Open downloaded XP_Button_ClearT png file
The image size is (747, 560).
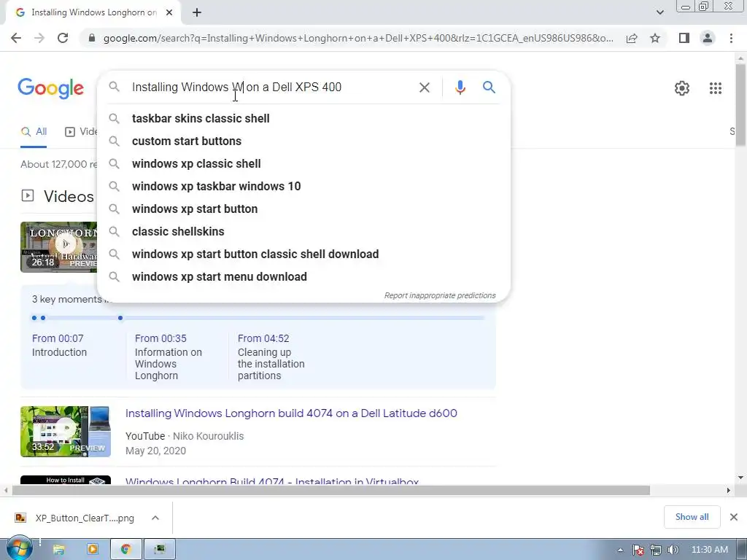click(x=76, y=518)
